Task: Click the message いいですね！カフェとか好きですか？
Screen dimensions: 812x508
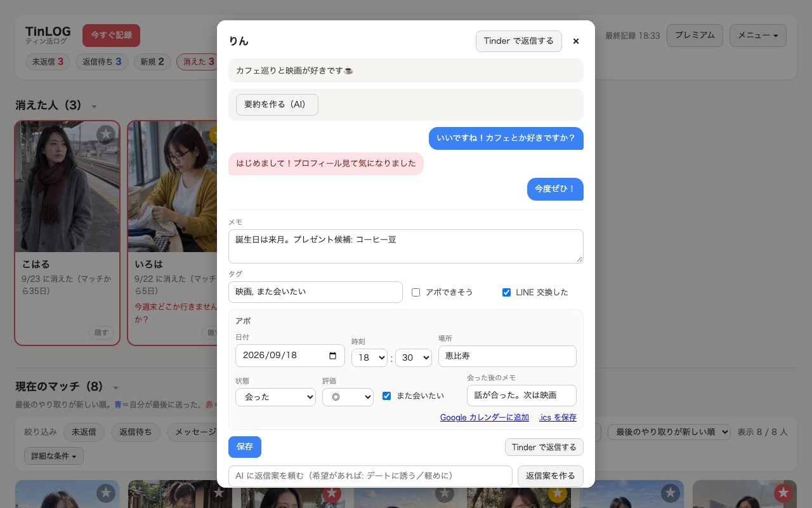Action: click(506, 138)
